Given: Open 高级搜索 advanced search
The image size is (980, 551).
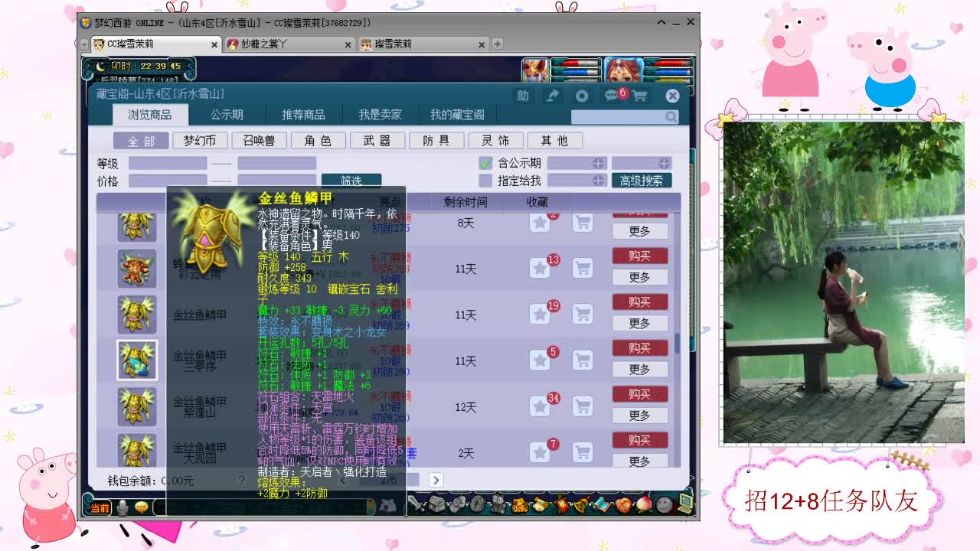Looking at the screenshot, I should [x=642, y=181].
